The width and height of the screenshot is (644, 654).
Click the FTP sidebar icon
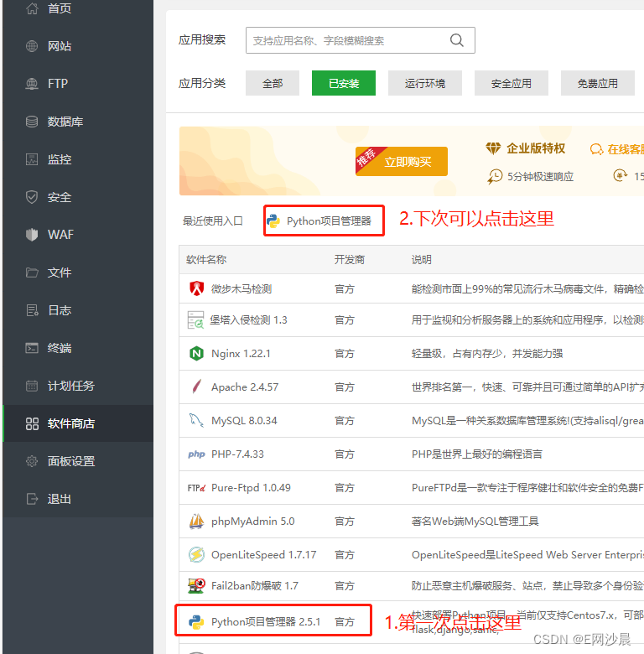tap(32, 84)
